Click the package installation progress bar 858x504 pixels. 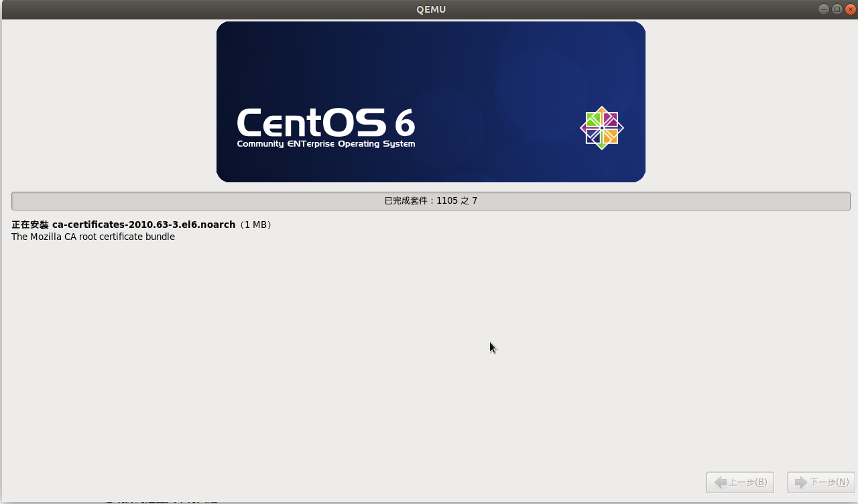pos(430,201)
